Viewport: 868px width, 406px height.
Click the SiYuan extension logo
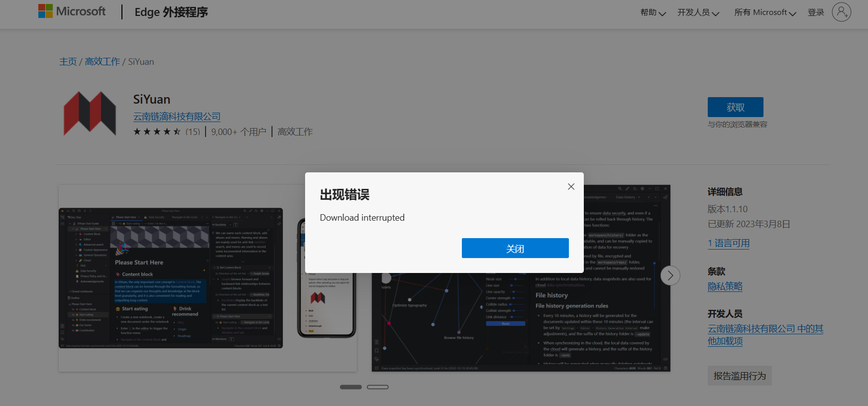tap(90, 114)
